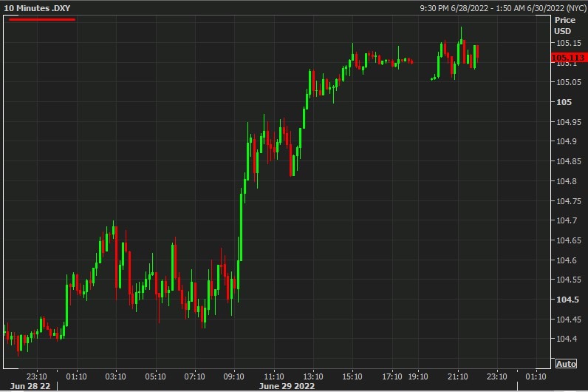Click the bold 105 price level label
Image resolution: width=588 pixels, height=392 pixels.
(564, 102)
